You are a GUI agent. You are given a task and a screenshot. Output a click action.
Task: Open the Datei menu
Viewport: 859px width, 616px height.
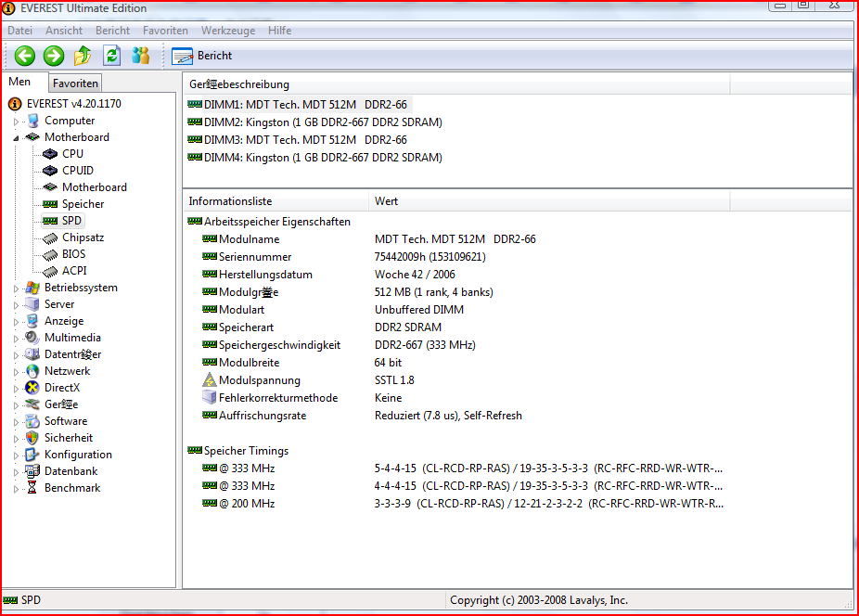19,31
